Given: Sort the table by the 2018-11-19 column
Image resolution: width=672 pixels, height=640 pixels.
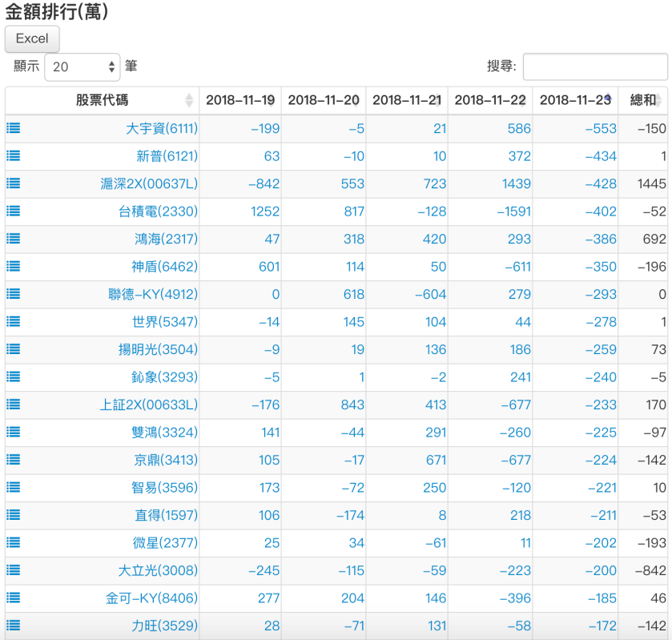Looking at the screenshot, I should click(x=238, y=101).
